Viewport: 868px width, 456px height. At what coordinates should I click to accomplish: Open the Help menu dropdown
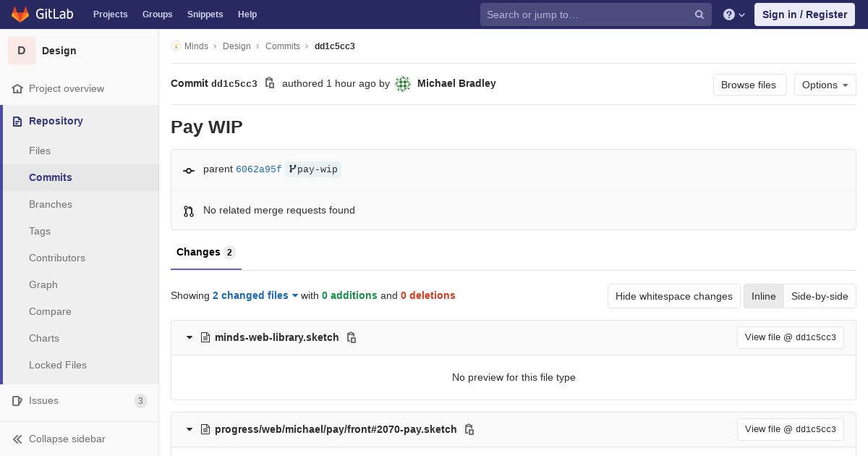[x=734, y=14]
